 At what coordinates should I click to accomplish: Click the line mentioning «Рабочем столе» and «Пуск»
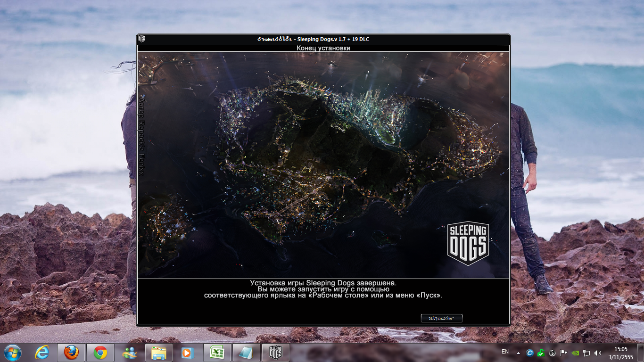323,296
